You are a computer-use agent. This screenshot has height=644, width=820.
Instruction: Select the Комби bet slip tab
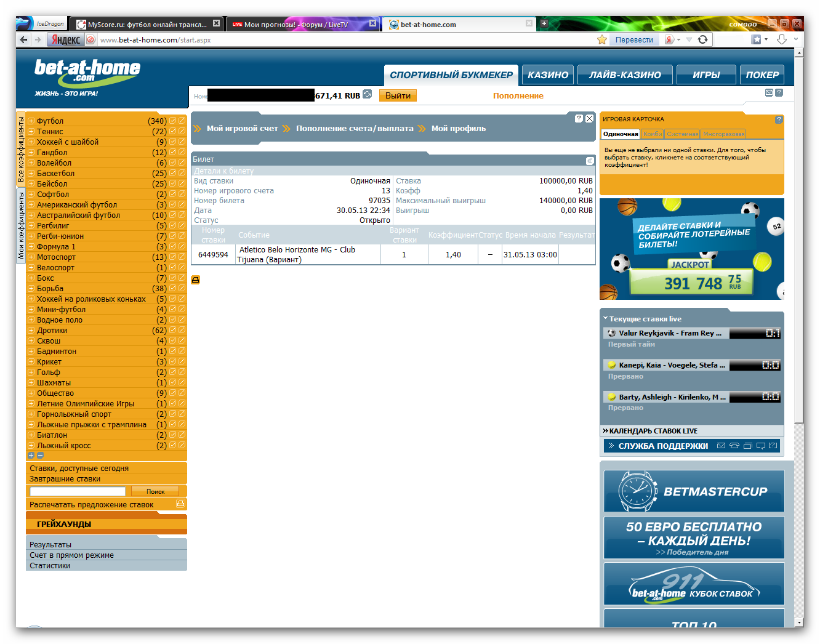[653, 134]
